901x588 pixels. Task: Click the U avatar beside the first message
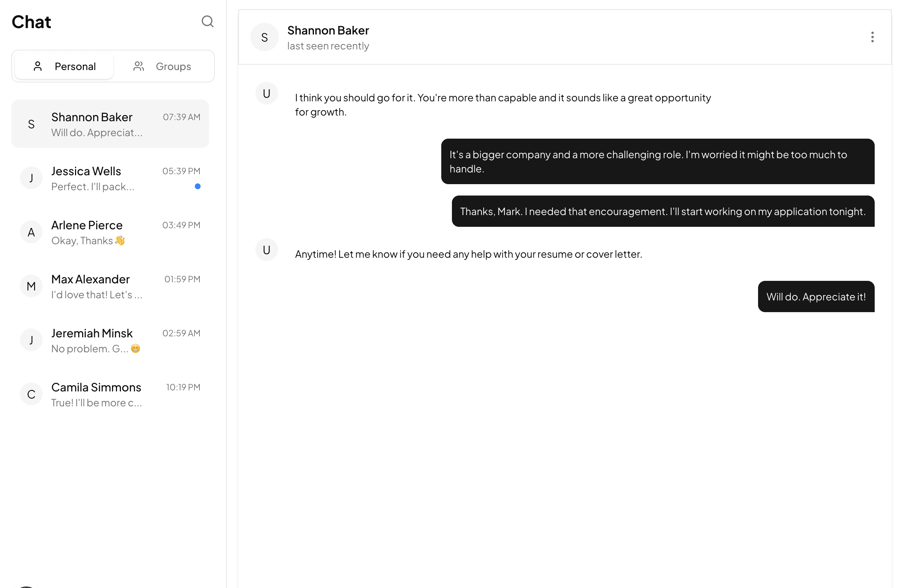pos(267,93)
